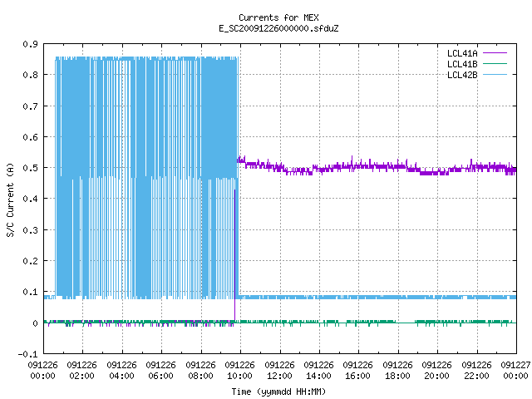The image size is (532, 399).
Task: Click the 091226 22:00 time tick label
Action: coord(476,371)
